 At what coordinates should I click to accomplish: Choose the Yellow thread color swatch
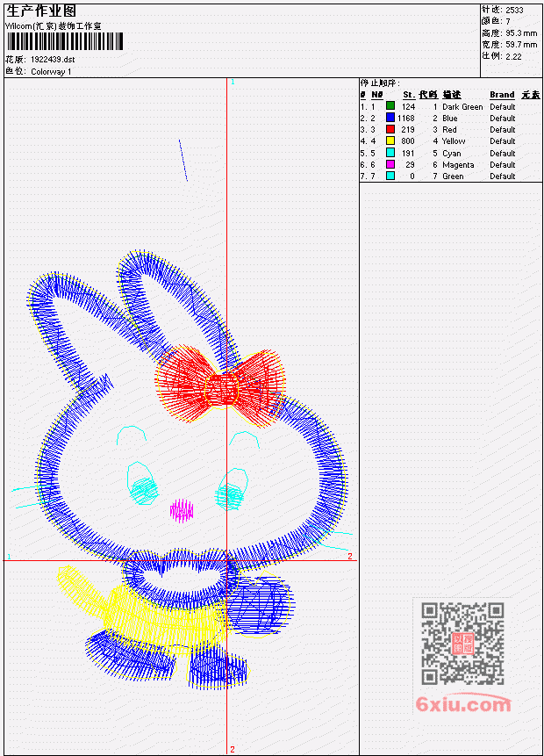(x=390, y=140)
